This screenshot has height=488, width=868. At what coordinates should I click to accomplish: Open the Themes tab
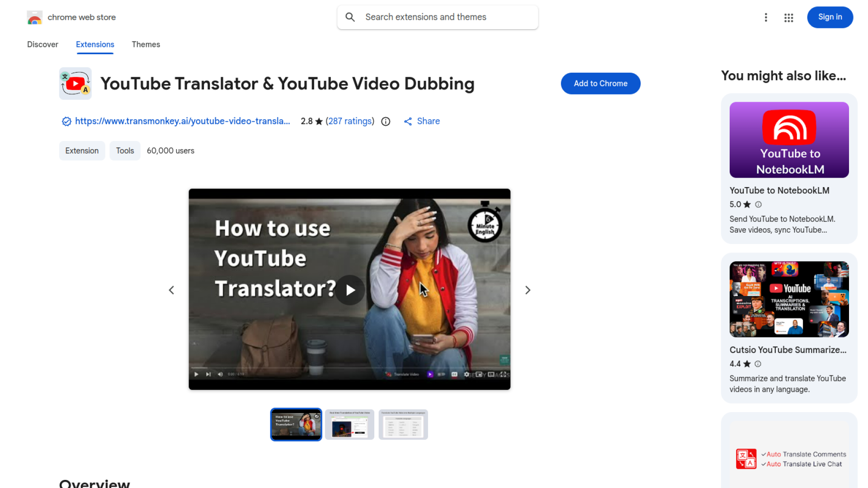[x=146, y=44]
